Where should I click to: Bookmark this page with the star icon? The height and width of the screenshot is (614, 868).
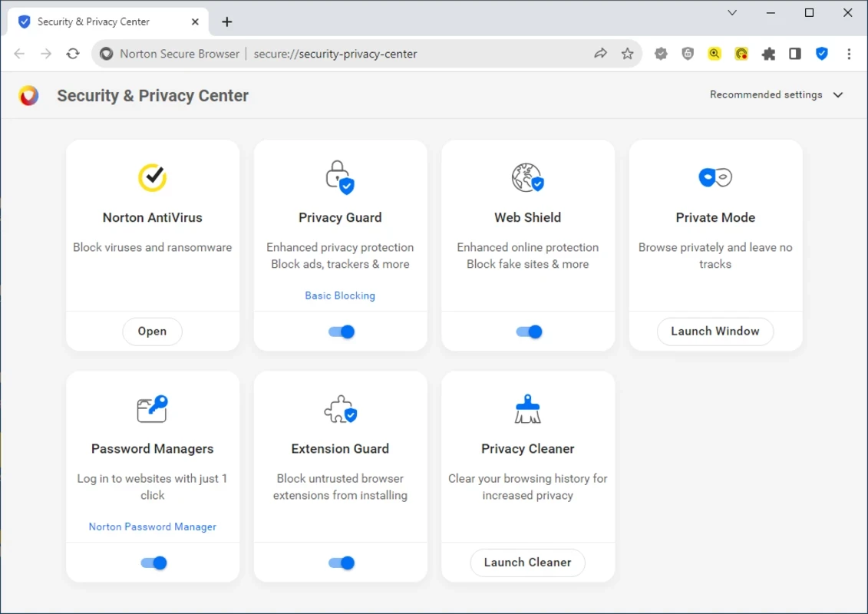(x=627, y=54)
